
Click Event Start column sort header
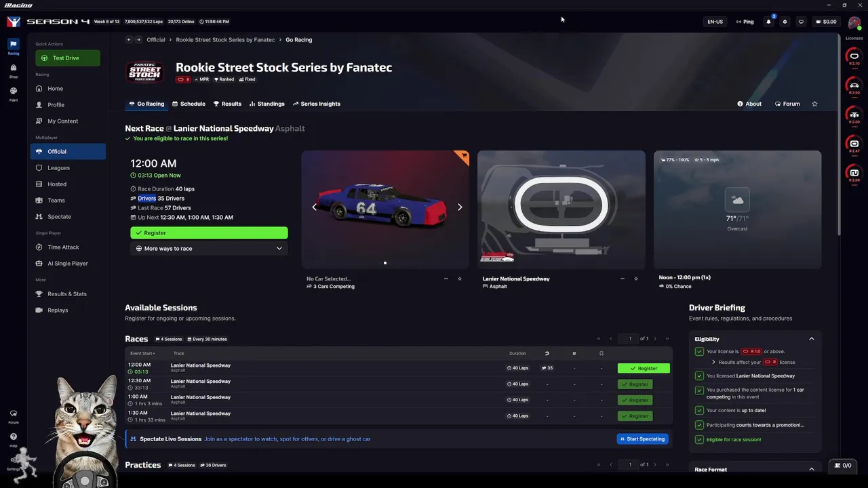[x=142, y=353]
